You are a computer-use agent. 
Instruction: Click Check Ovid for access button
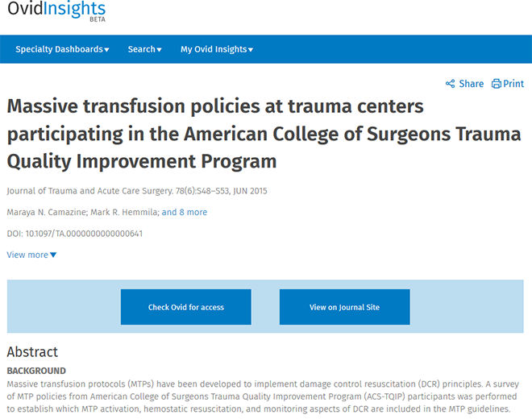(186, 307)
